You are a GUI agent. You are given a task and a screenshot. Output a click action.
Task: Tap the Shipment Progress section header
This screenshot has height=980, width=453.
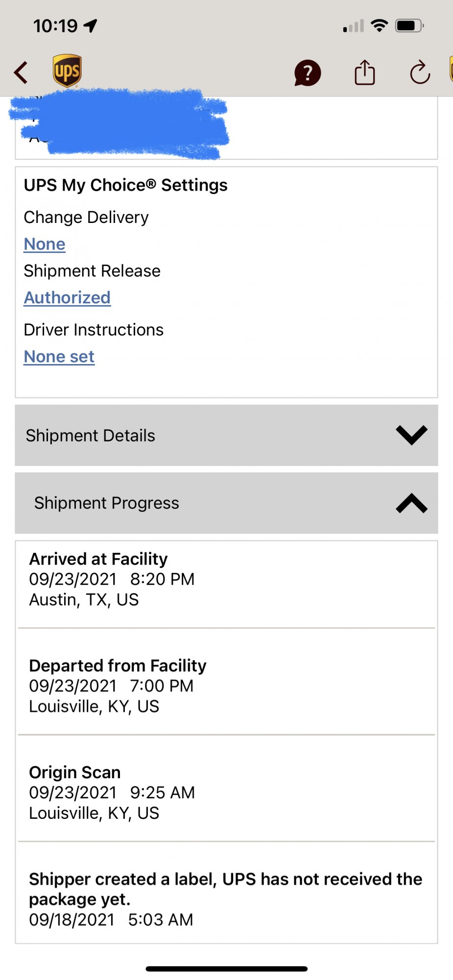click(107, 503)
